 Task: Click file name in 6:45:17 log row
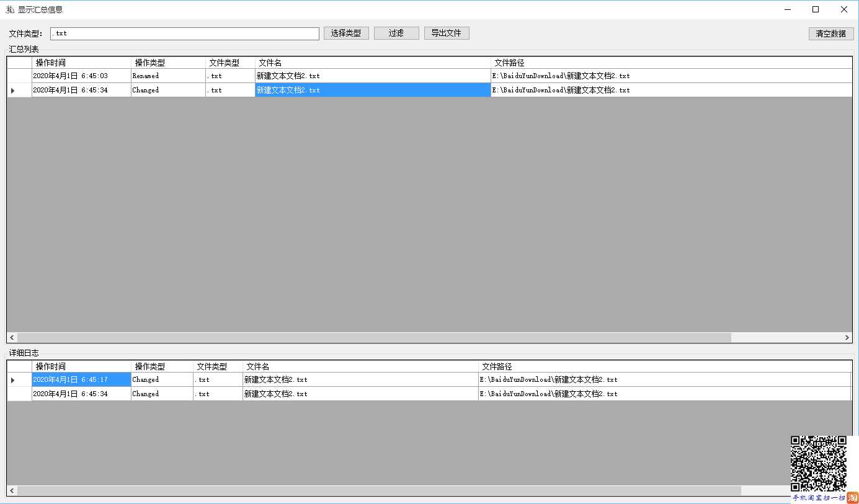point(360,379)
